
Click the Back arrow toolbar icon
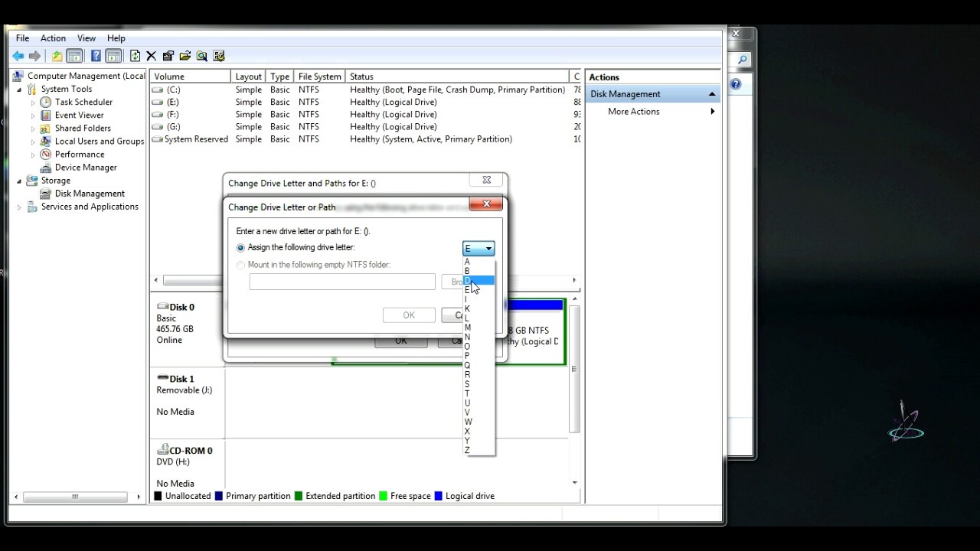18,56
